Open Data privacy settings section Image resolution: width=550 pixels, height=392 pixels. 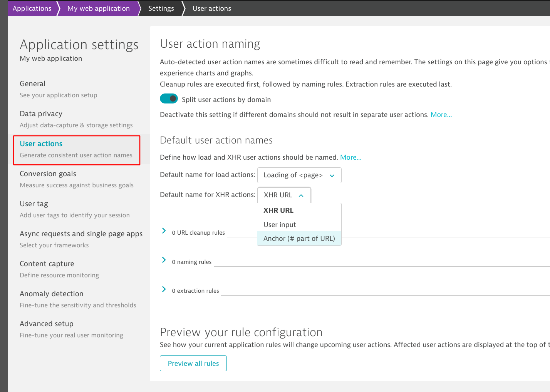pyautogui.click(x=41, y=114)
